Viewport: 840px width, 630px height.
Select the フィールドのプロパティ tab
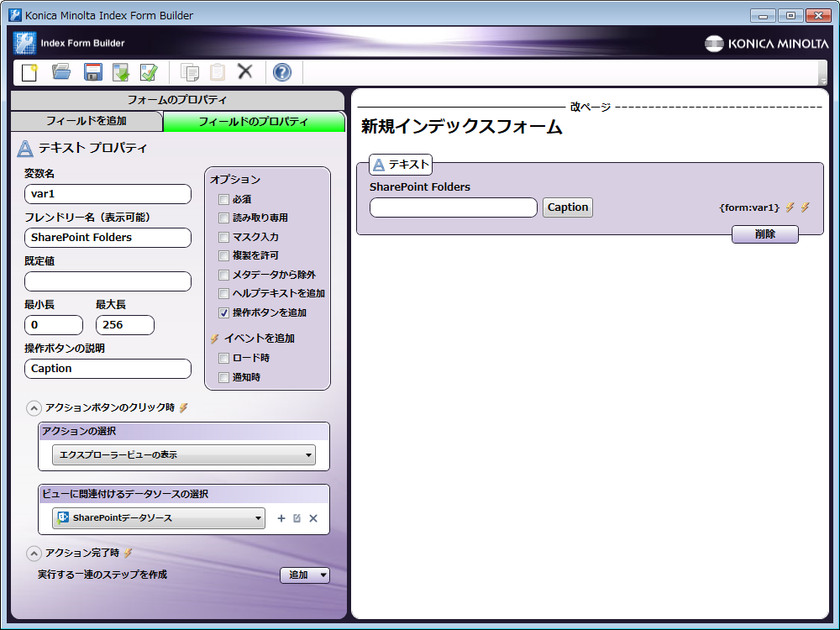(254, 121)
